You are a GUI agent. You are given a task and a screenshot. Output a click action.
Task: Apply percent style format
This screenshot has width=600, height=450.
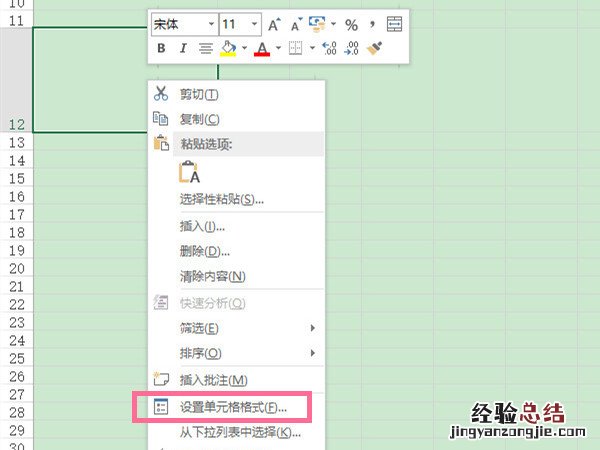point(351,25)
